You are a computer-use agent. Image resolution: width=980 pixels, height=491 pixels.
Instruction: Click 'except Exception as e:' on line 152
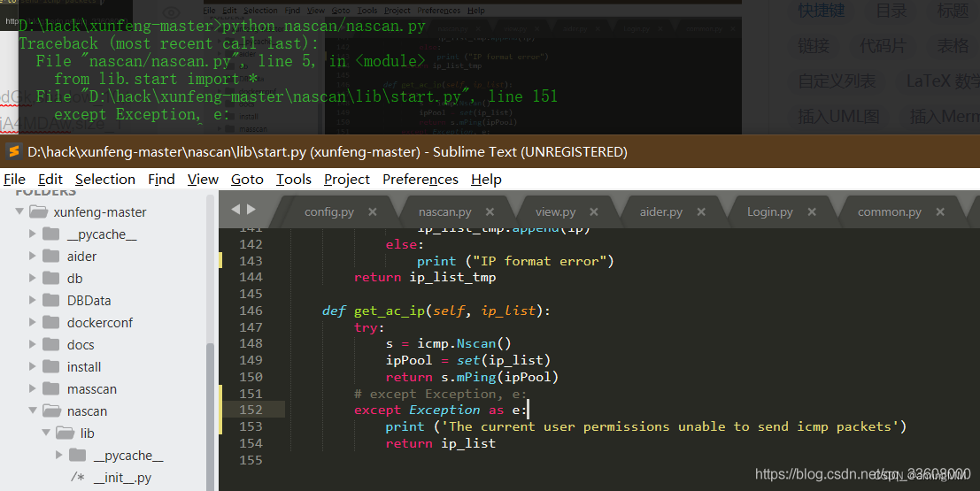tap(440, 410)
